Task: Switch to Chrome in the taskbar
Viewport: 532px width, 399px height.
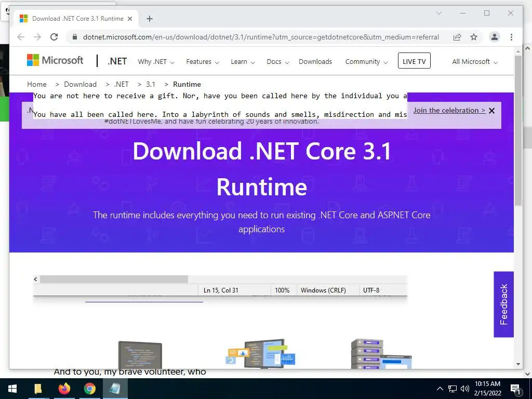Action: [90, 389]
